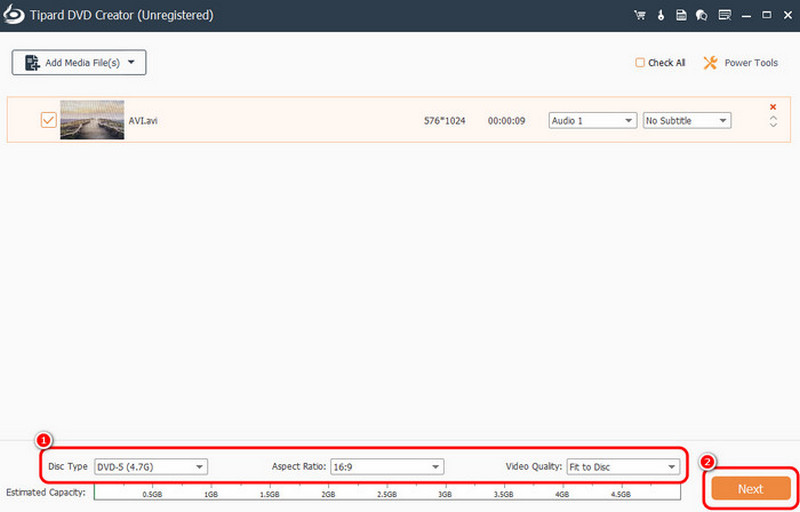The width and height of the screenshot is (800, 512).
Task: Remove AVI.avi with the red X
Action: 773,107
